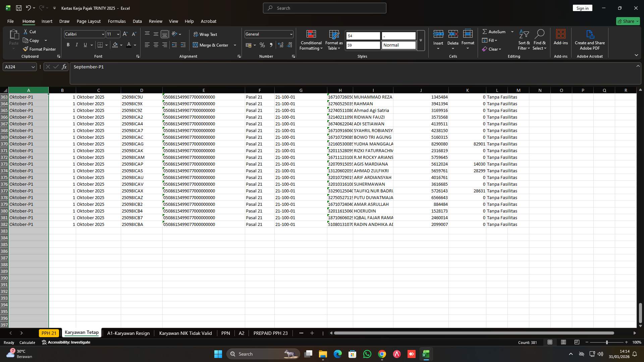Click the Share button

point(628,21)
